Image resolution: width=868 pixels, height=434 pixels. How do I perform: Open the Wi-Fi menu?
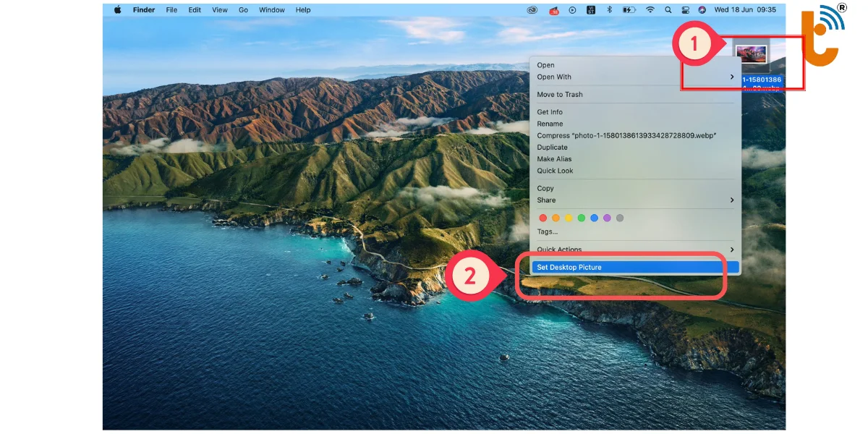point(650,10)
